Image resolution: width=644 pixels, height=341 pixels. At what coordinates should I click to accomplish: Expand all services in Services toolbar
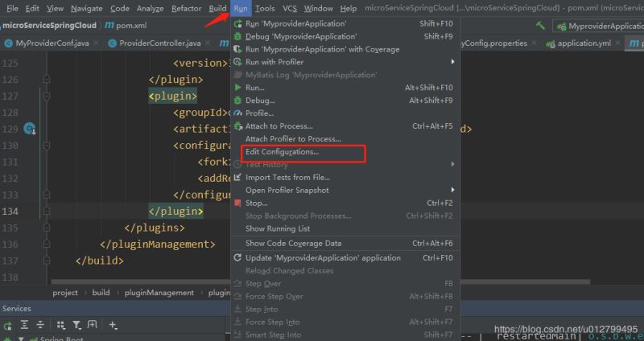click(x=24, y=325)
